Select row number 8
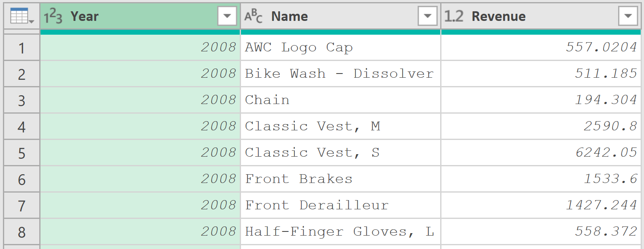The height and width of the screenshot is (249, 644). click(x=22, y=231)
